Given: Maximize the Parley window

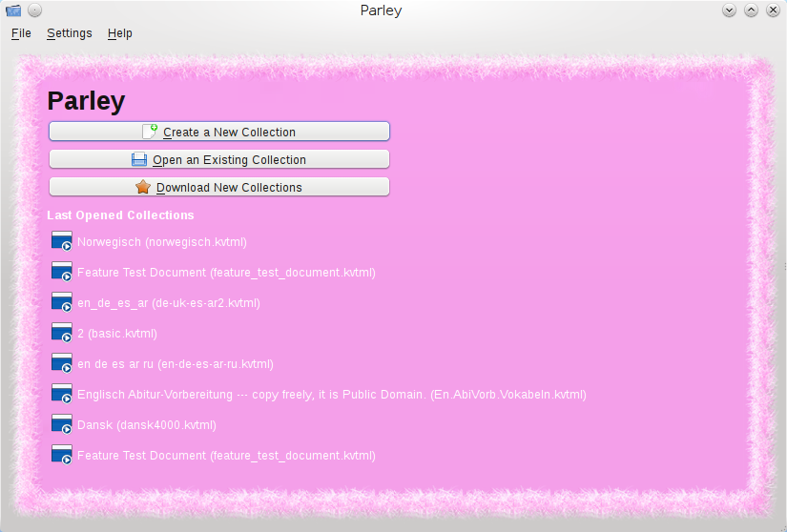Looking at the screenshot, I should pyautogui.click(x=751, y=10).
